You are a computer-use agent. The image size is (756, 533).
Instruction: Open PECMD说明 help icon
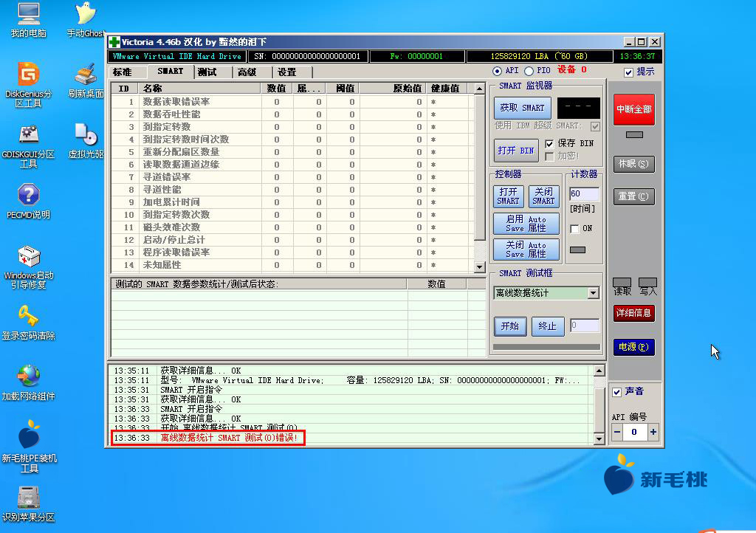coord(29,202)
